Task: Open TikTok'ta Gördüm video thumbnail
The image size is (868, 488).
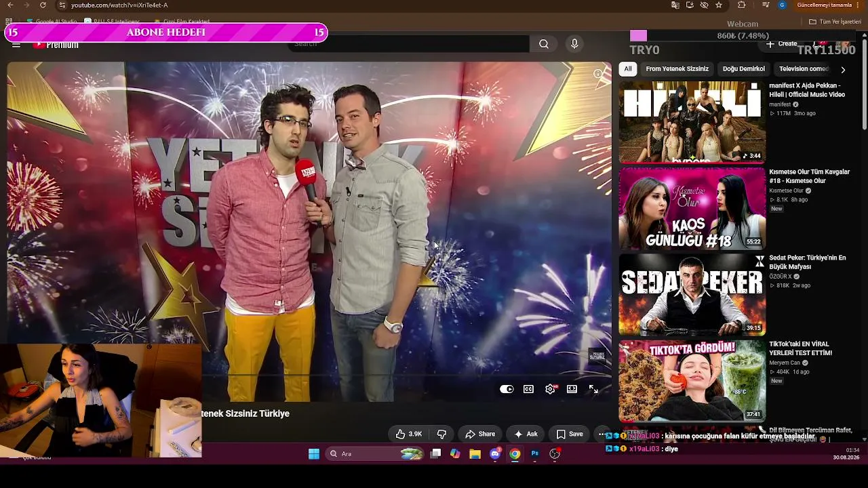Action: (692, 380)
